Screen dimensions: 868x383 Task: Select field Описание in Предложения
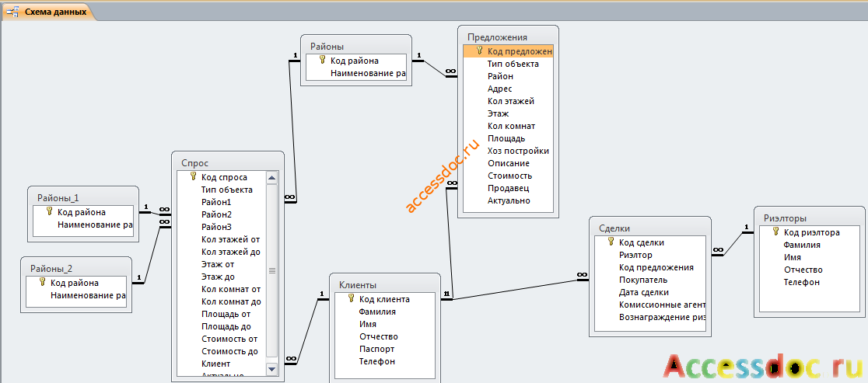coord(509,164)
